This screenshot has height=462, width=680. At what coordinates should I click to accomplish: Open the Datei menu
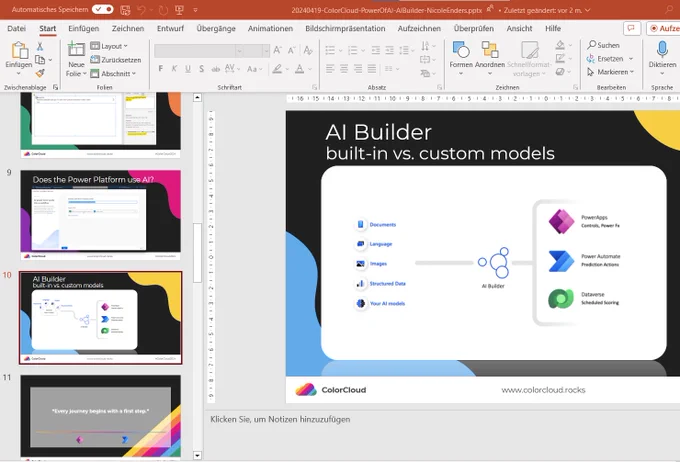point(16,28)
